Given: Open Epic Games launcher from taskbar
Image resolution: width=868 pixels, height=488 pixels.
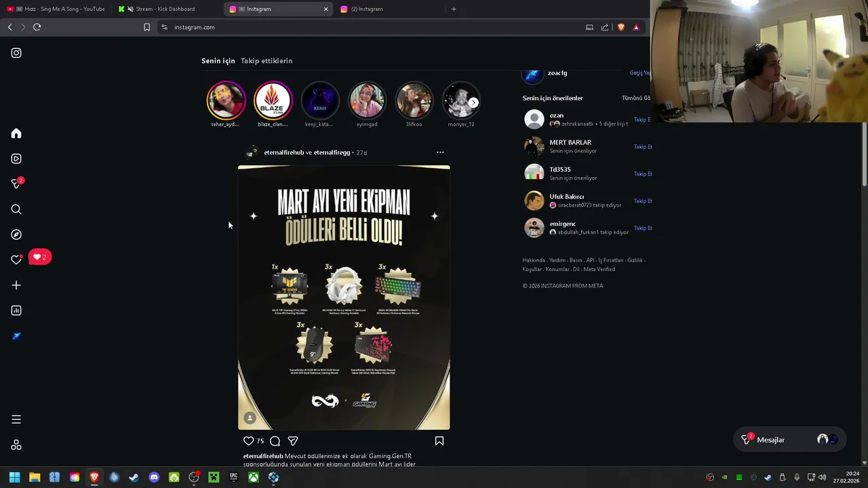Looking at the screenshot, I should pos(233,477).
